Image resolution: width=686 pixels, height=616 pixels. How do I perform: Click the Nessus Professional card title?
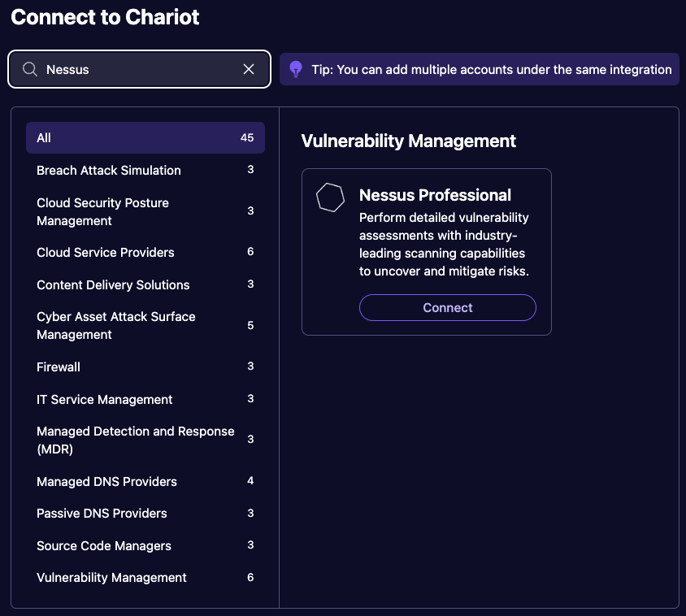click(x=435, y=195)
